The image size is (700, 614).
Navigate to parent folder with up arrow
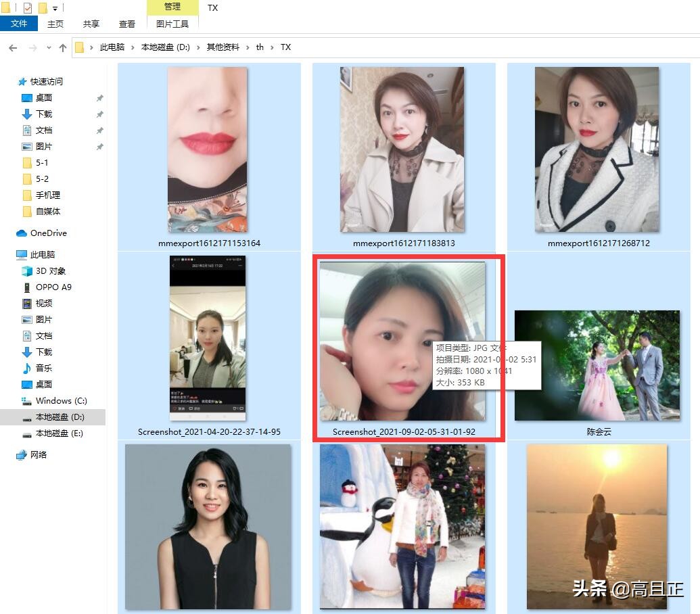(62, 47)
